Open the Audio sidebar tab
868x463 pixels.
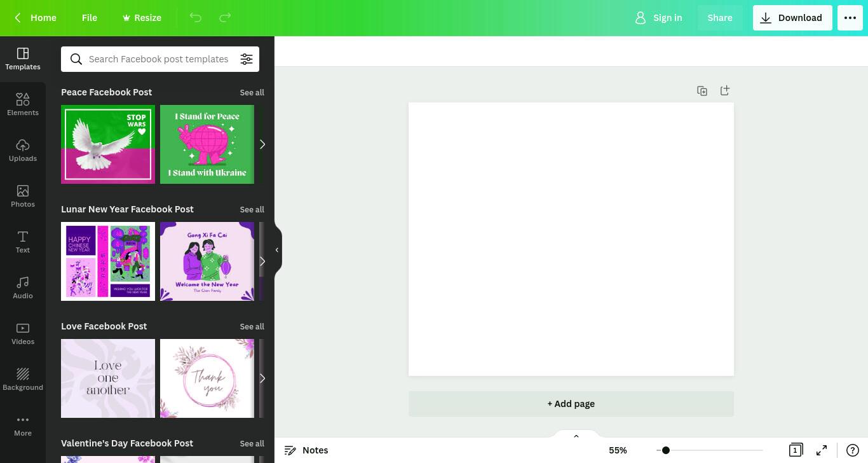tap(23, 288)
